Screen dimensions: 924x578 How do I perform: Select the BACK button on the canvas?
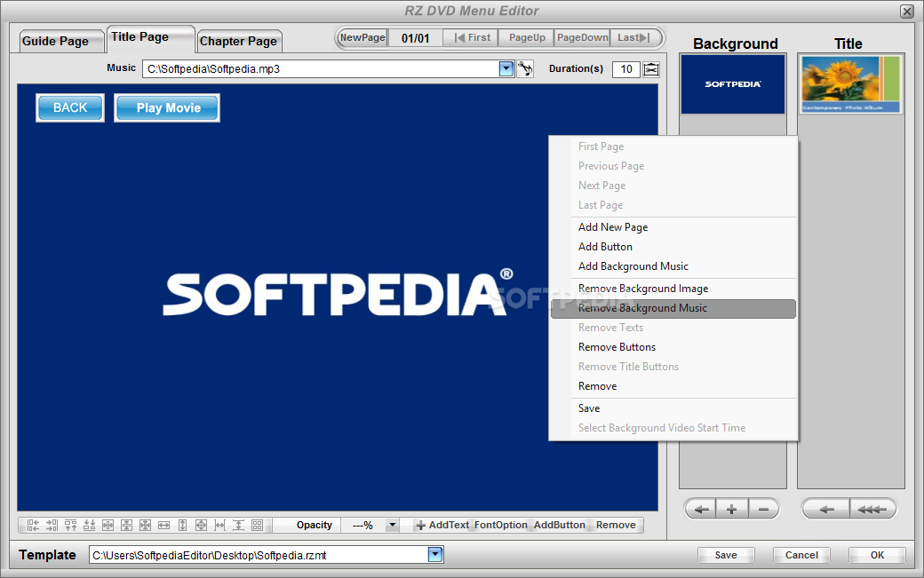click(x=70, y=107)
